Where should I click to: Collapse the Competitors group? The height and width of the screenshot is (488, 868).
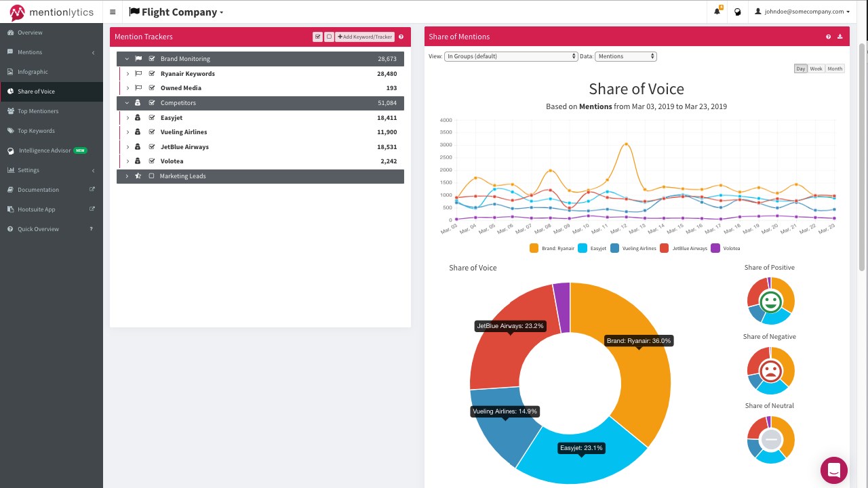pos(127,103)
